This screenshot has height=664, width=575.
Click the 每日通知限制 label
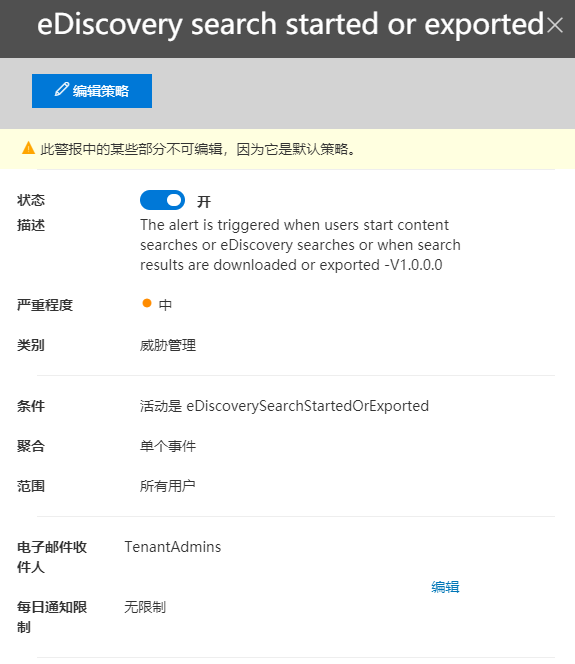coord(52,617)
